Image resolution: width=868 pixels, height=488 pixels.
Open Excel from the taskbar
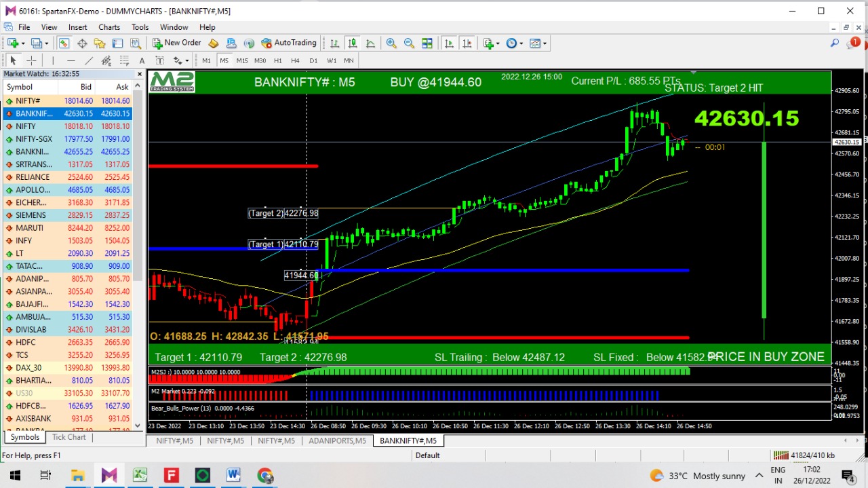(x=140, y=476)
